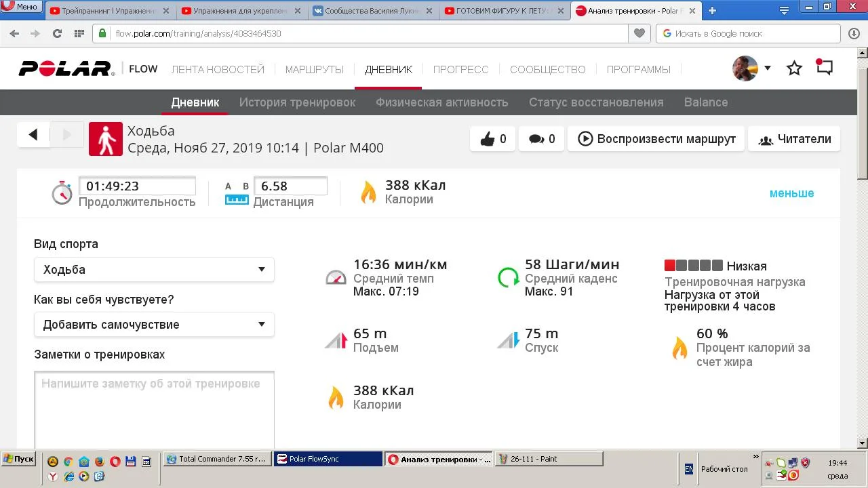Open Добавить самочувствие feeling dropdown
The image size is (868, 488).
tap(154, 325)
